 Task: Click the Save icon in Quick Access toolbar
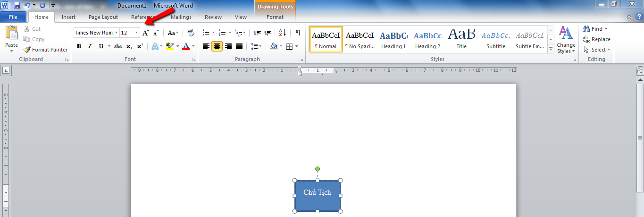pos(17,5)
